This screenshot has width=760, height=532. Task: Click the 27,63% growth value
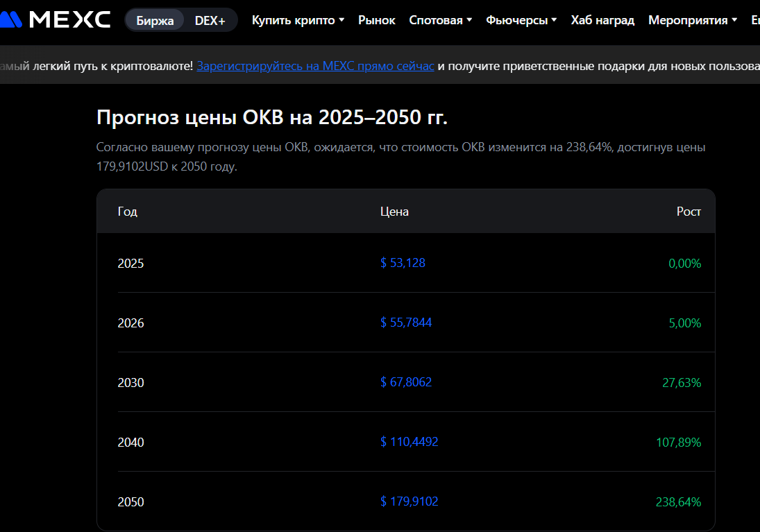pyautogui.click(x=682, y=382)
